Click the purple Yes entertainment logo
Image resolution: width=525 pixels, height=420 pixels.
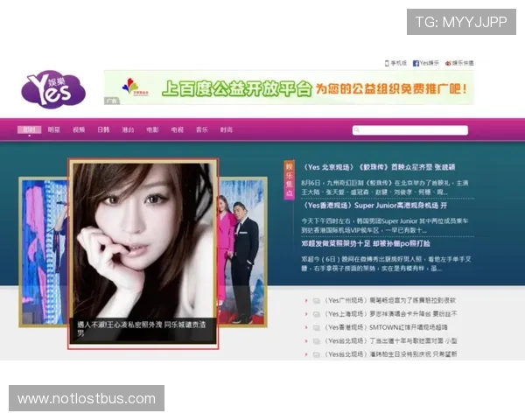(x=52, y=89)
